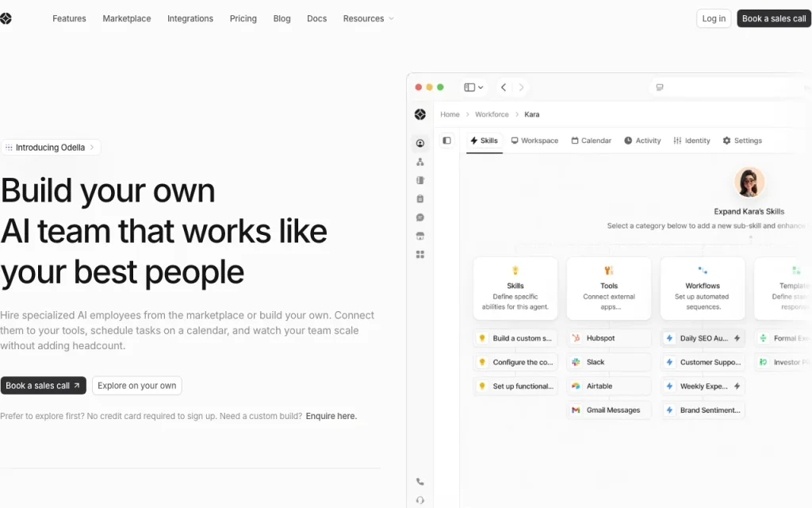Image resolution: width=812 pixels, height=508 pixels.
Task: Click the Log in button
Action: [714, 19]
